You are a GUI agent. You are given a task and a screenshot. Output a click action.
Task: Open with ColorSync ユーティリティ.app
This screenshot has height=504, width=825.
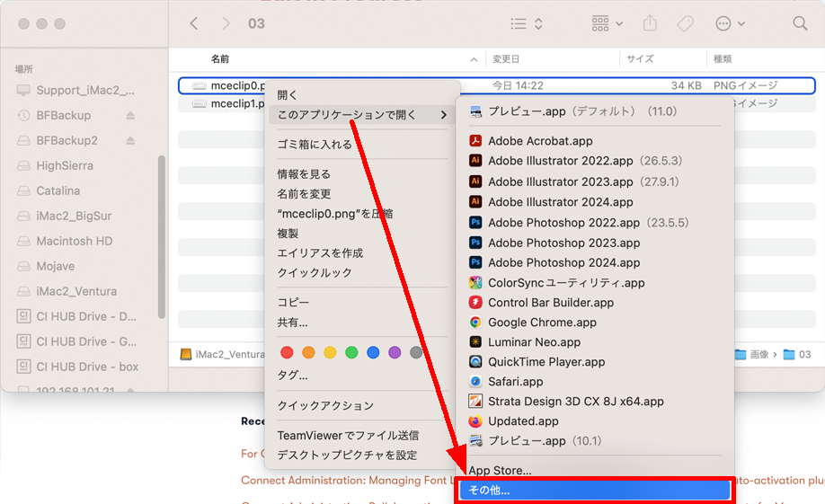tap(556, 283)
